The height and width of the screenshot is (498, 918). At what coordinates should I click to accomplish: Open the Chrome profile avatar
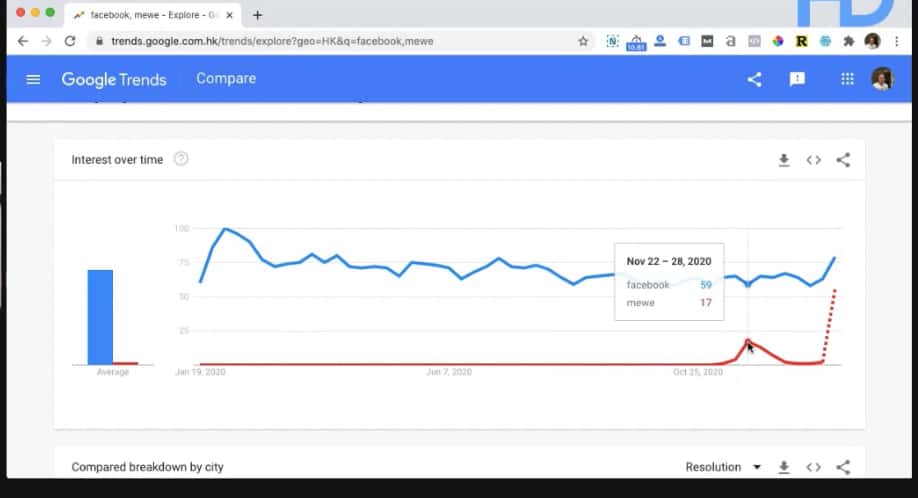click(x=872, y=41)
